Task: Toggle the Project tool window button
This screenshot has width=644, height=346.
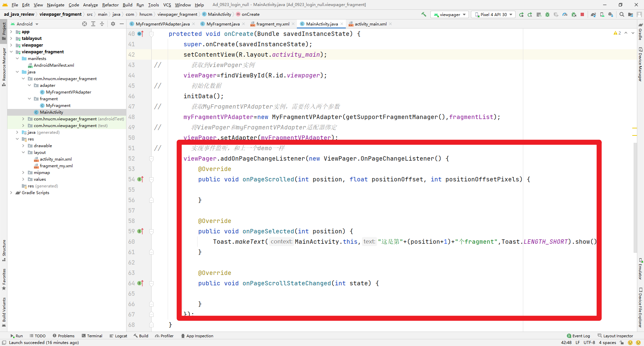Action: click(x=4, y=31)
